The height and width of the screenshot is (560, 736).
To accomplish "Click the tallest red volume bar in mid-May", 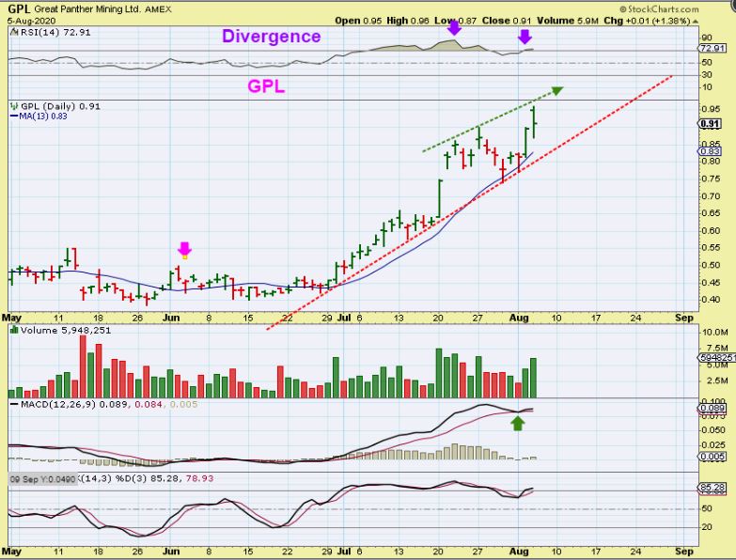I will pos(83,366).
